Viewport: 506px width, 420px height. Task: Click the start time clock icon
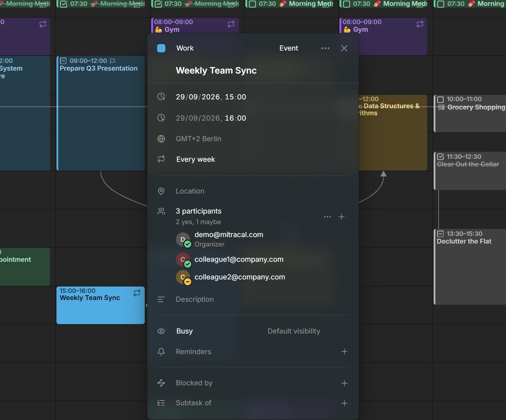point(161,97)
